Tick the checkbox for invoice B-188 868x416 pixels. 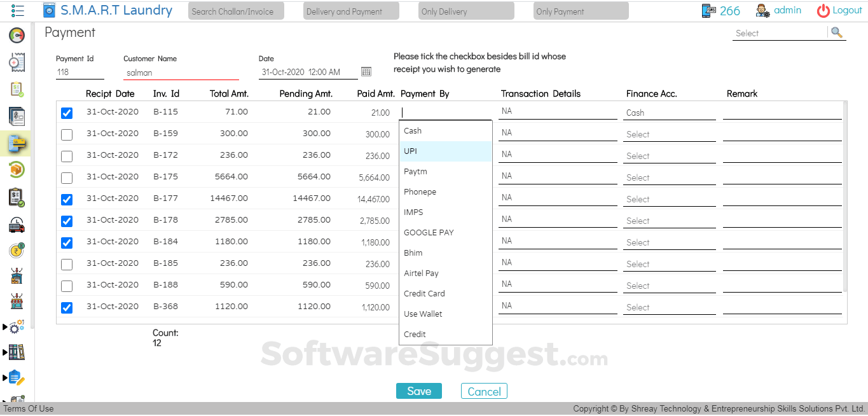[x=67, y=286]
